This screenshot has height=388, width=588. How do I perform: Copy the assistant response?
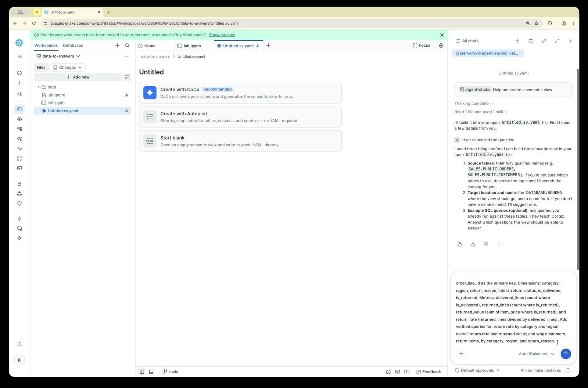tap(459, 244)
